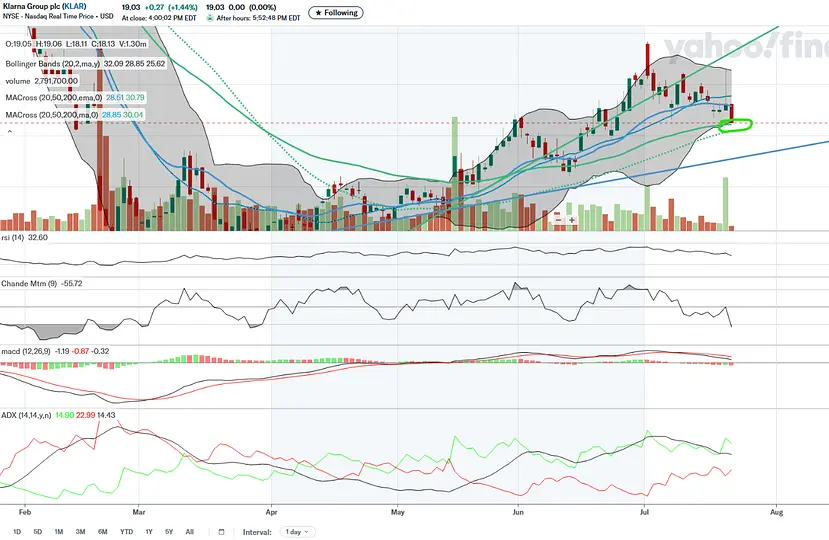Image resolution: width=829 pixels, height=540 pixels.
Task: Click the ADX (14,14,y,n) panel label
Action: 26,415
